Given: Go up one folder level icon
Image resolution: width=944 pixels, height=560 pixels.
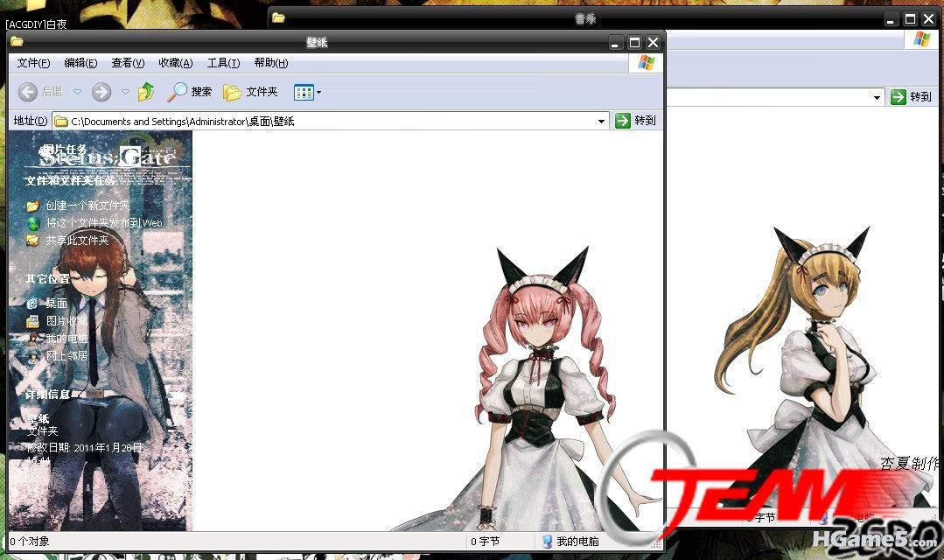Looking at the screenshot, I should click(146, 92).
